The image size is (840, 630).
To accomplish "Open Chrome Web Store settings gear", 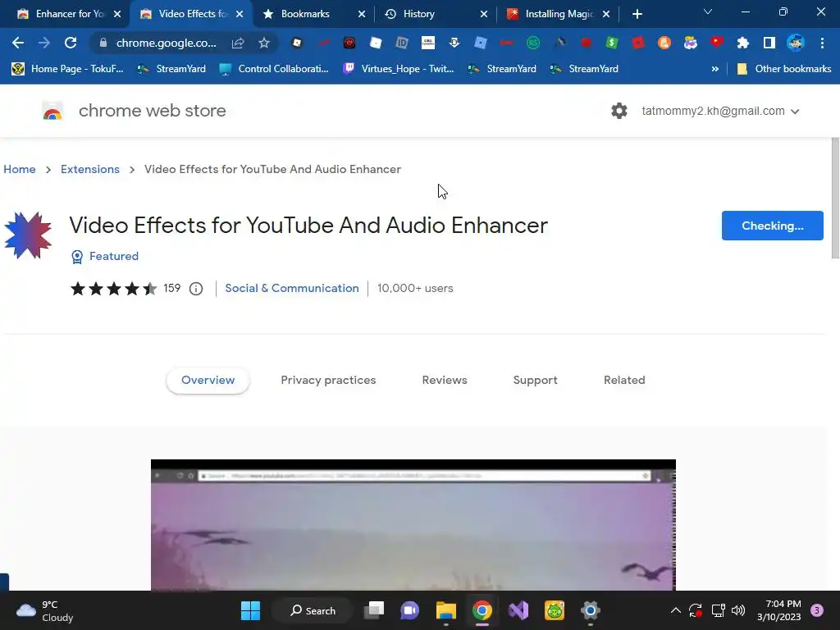I will coord(619,111).
